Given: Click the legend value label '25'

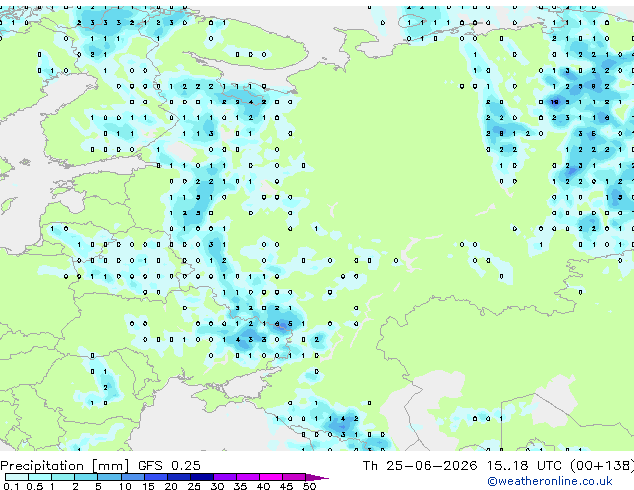Looking at the screenshot, I should pos(194,486).
